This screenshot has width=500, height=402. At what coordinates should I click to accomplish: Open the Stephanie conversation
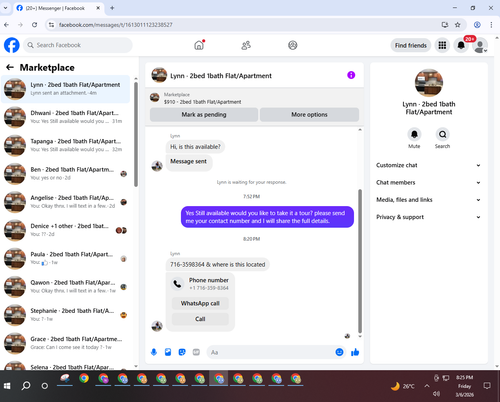click(x=66, y=315)
